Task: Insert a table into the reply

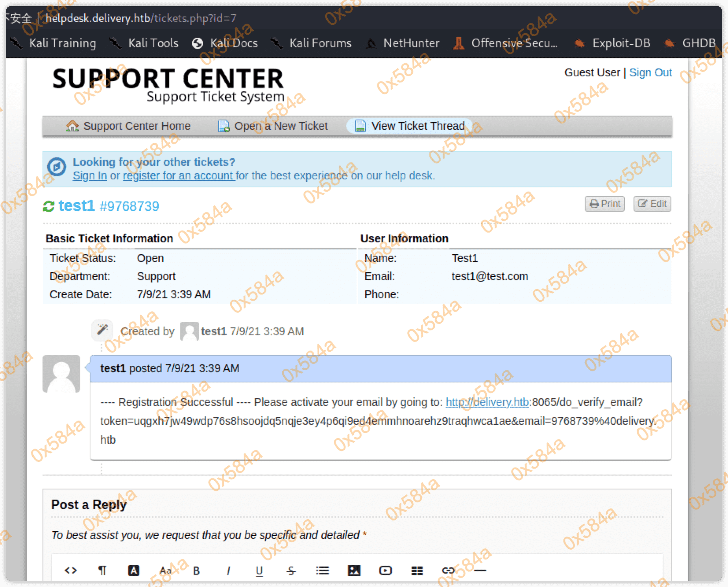Action: [x=417, y=570]
